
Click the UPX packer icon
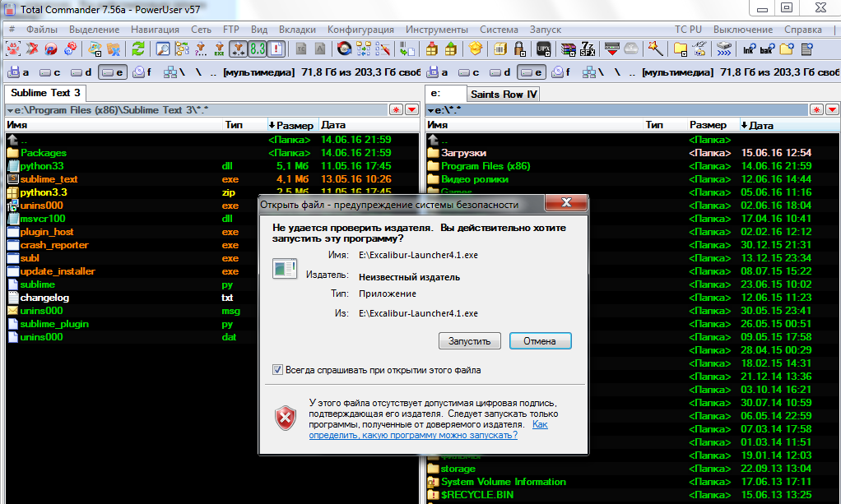tap(543, 49)
